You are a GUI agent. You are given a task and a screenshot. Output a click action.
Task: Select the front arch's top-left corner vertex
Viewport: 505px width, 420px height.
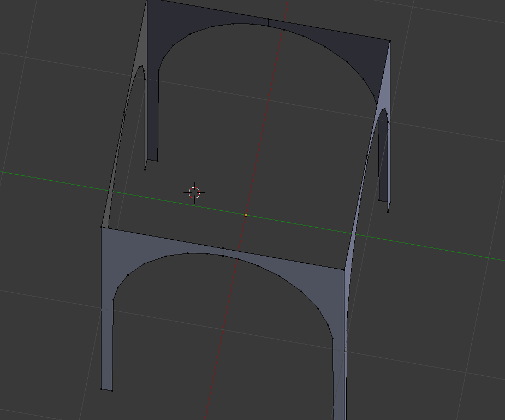click(102, 227)
